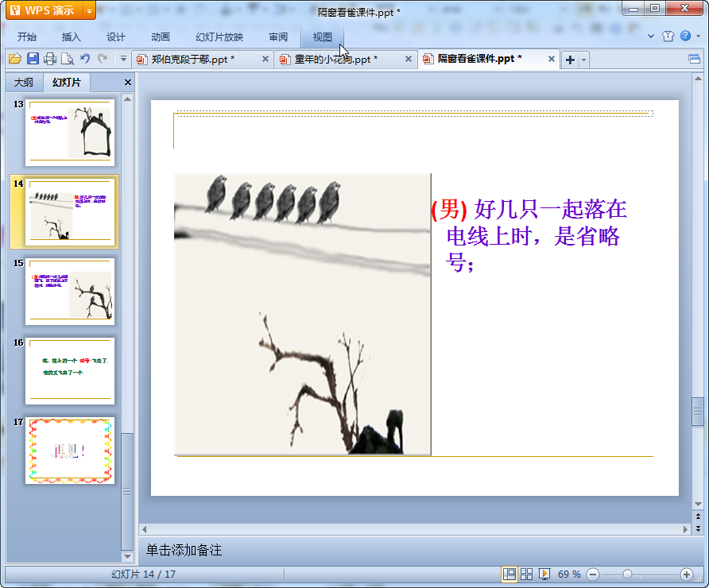Viewport: 709px width, 588px height.
Task: Open the skin/theme shirt icon
Action: [668, 37]
